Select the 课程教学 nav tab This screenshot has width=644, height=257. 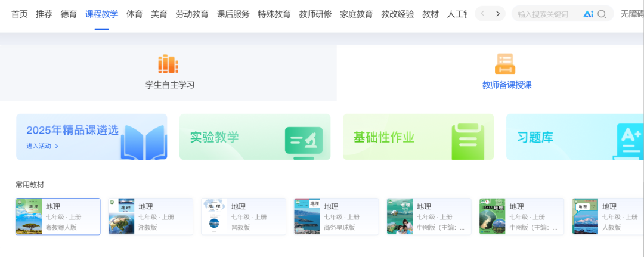click(x=101, y=14)
